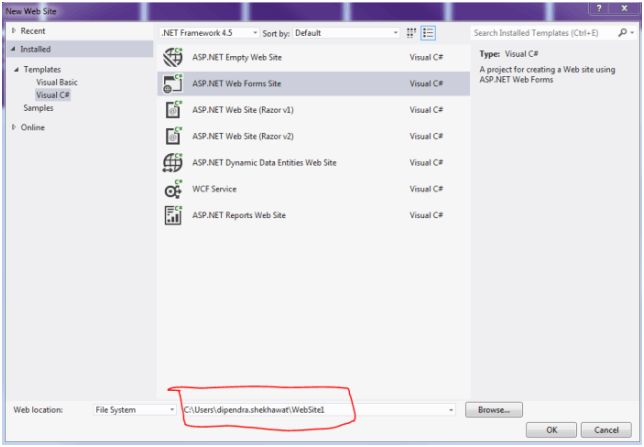Select the Samples tree node
The width and height of the screenshot is (644, 447).
pyautogui.click(x=38, y=108)
